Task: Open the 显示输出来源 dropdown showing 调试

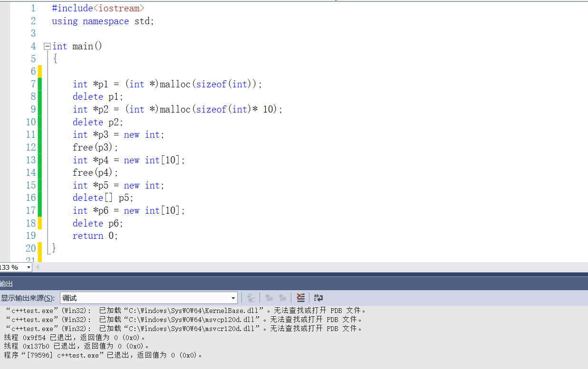Action: 149,298
